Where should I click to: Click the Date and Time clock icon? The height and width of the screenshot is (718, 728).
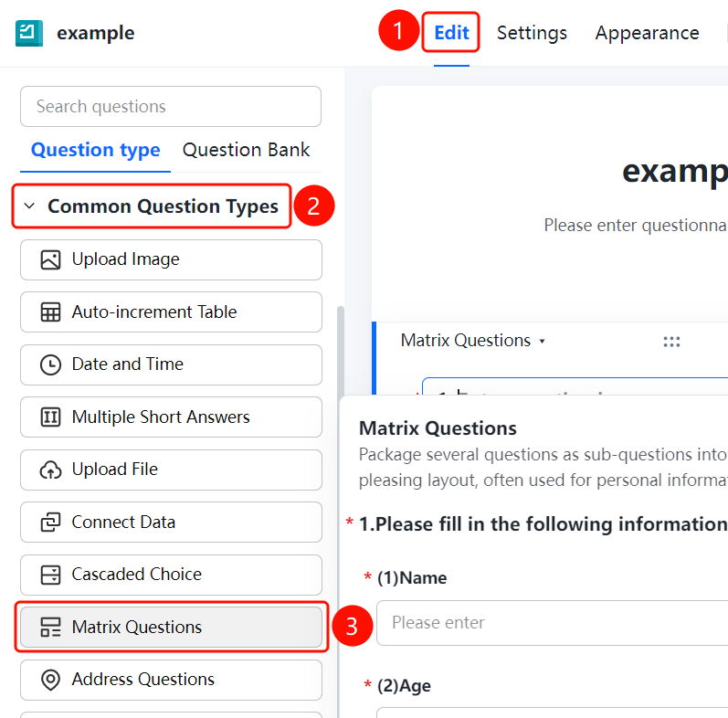(50, 364)
